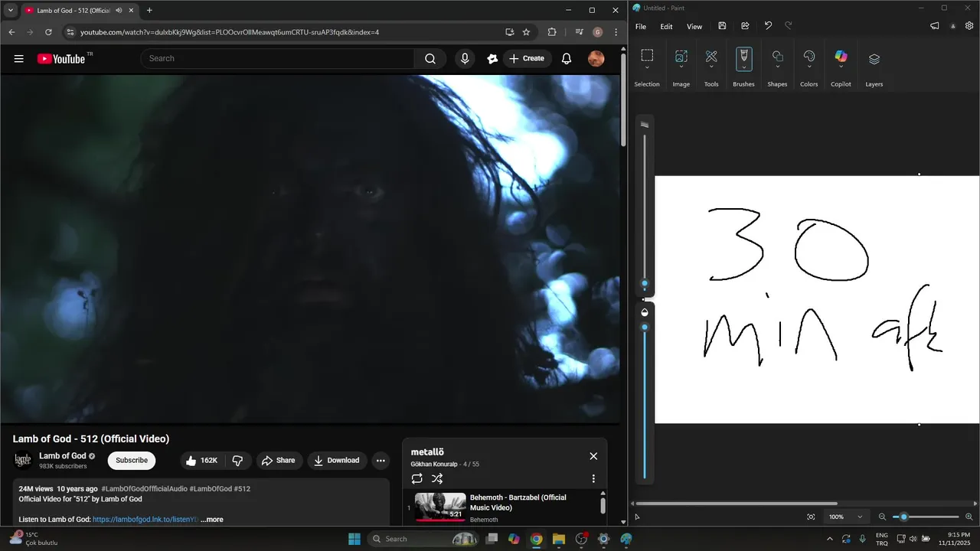Open more actions ellipsis below video
This screenshot has width=980, height=551.
point(381,460)
